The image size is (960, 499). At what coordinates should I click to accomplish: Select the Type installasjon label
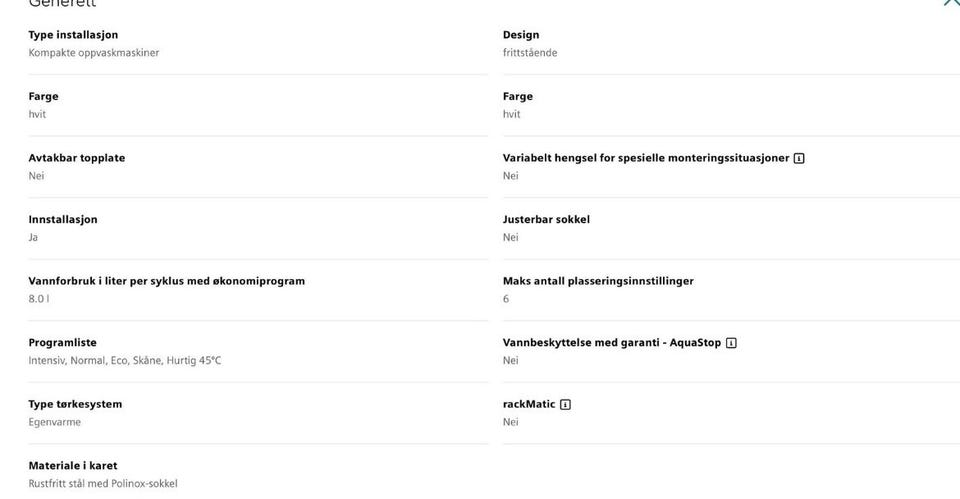pyautogui.click(x=73, y=35)
